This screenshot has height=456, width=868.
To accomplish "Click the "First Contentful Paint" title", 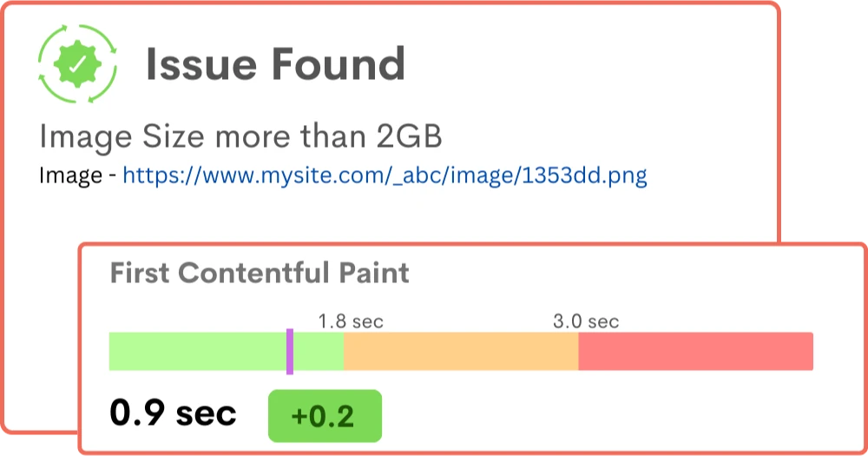I will point(260,274).
